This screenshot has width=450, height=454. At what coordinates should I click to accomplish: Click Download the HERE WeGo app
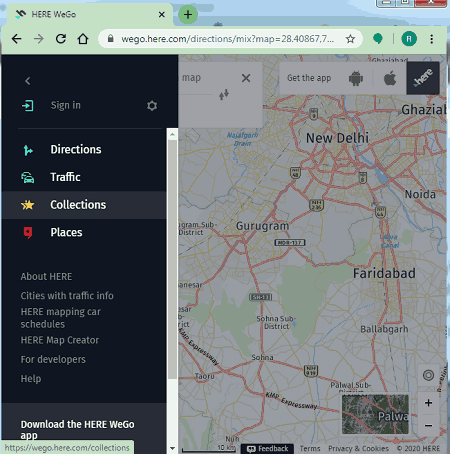pos(77,430)
